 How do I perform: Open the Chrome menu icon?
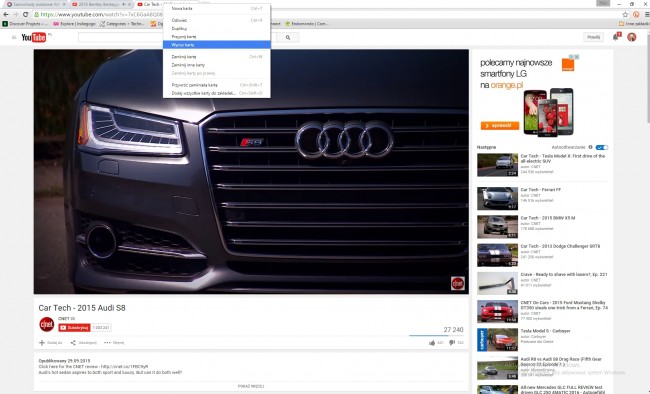point(647,15)
